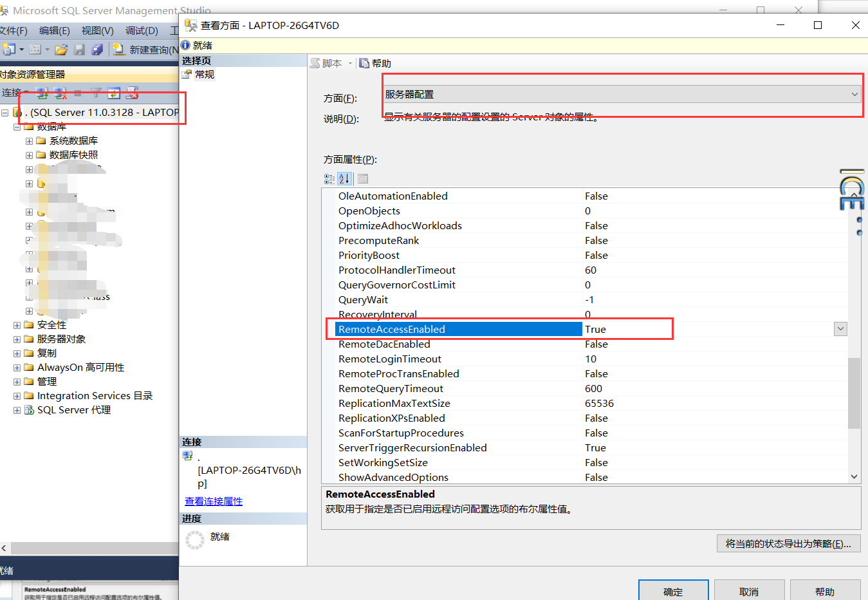Open 连接 dropdown in Object Explorer
This screenshot has width=868, height=600.
tap(15, 93)
